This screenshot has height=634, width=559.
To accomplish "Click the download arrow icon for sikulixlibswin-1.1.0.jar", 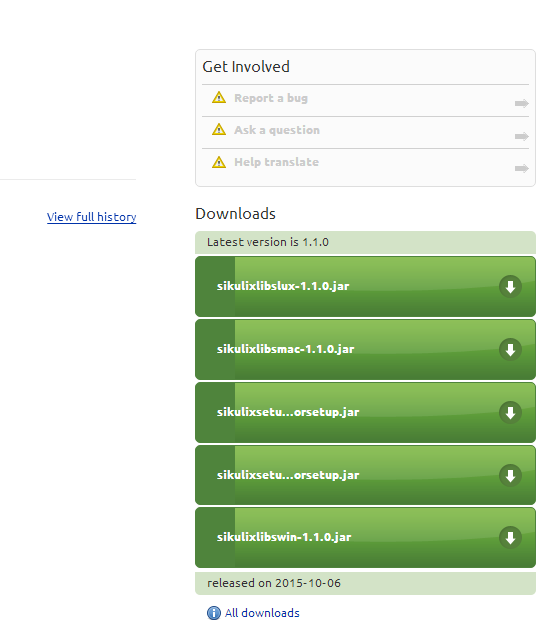I will click(510, 538).
